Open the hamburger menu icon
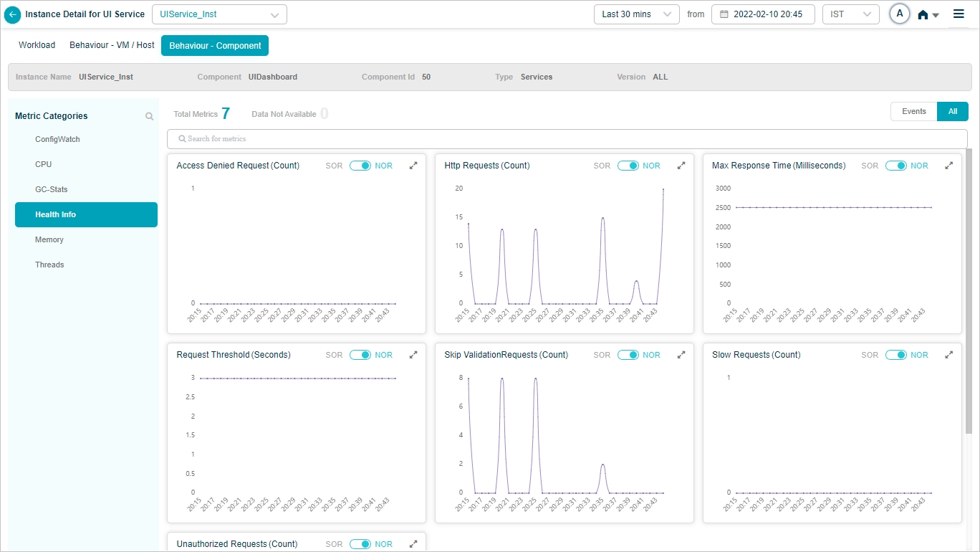Viewport: 980px width, 552px height. pos(959,14)
